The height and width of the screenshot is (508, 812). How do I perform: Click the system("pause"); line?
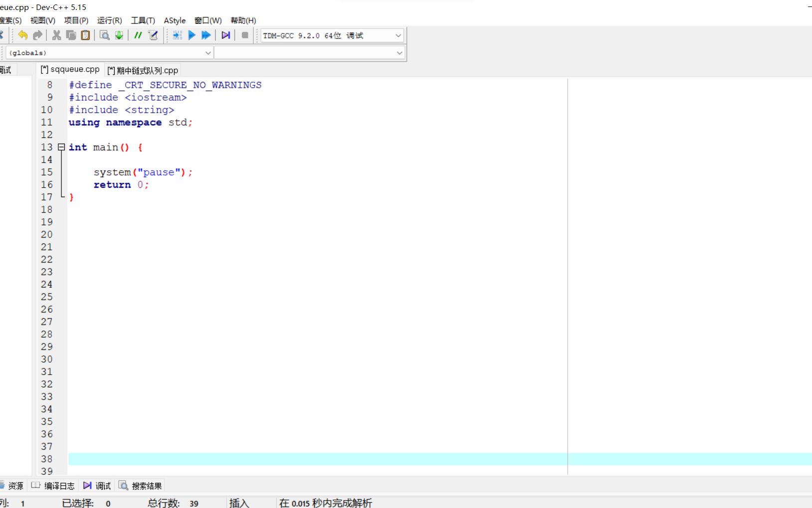coord(143,172)
